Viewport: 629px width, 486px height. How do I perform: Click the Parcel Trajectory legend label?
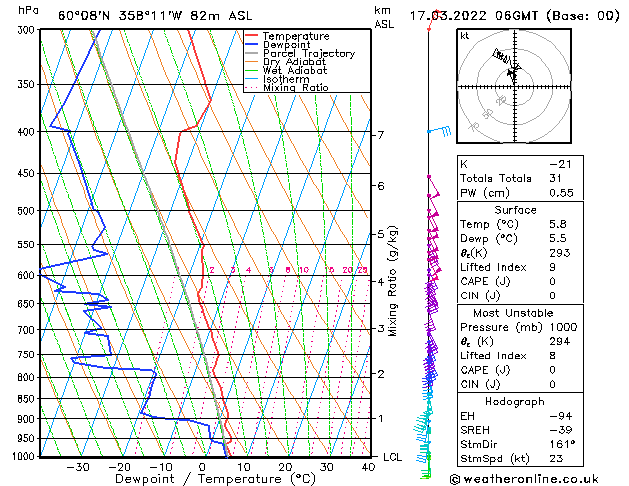(309, 53)
